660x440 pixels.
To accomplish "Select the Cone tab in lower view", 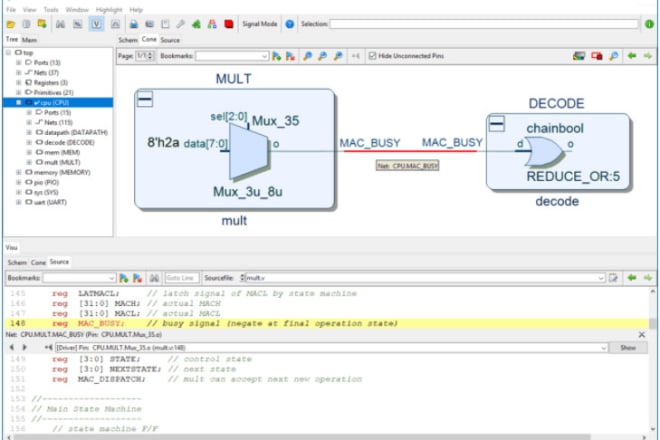I will click(38, 262).
